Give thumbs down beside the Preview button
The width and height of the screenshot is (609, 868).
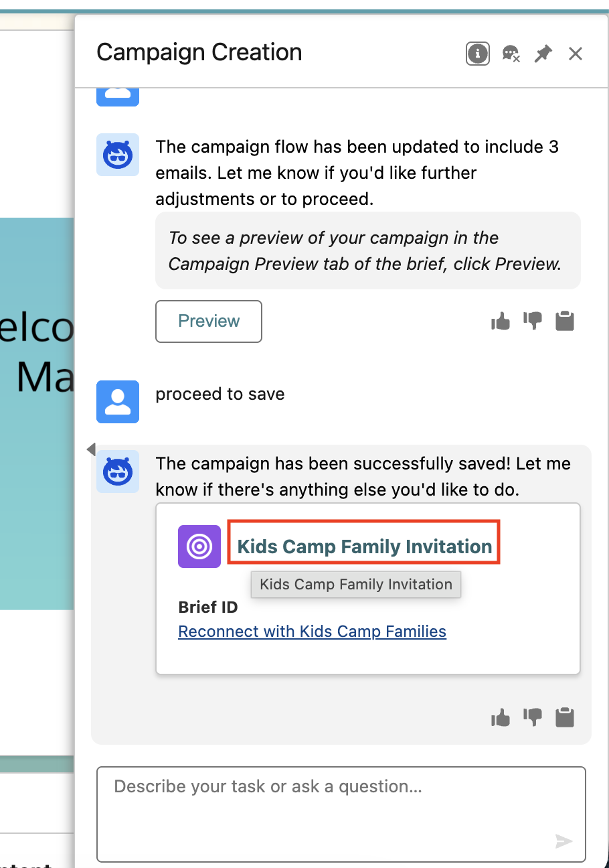coord(533,322)
